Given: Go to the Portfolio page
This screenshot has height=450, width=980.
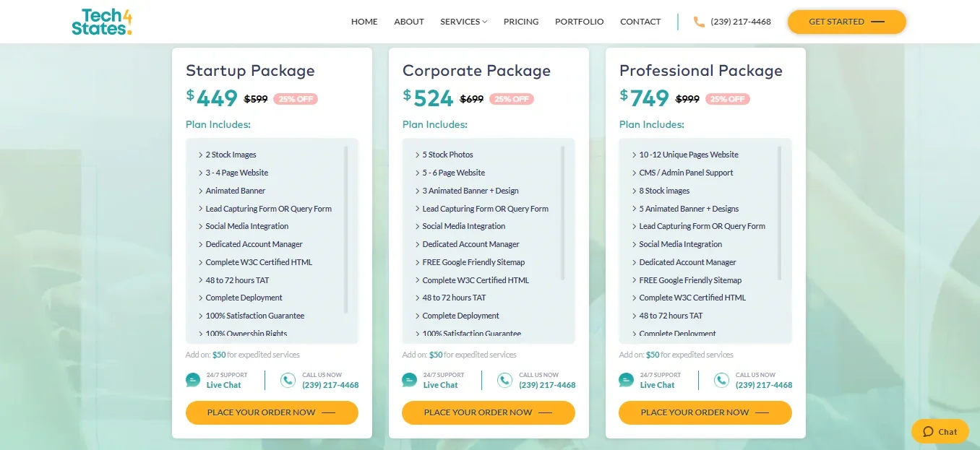Looking at the screenshot, I should pos(579,22).
